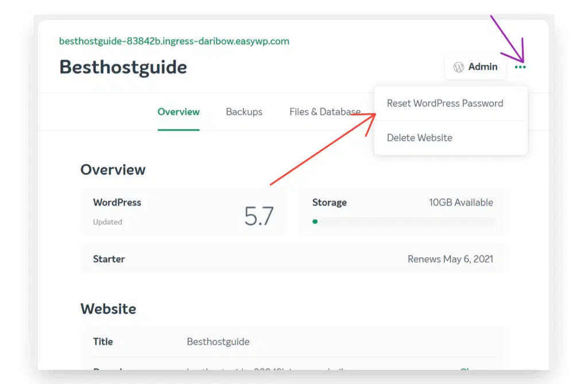Click the Updated status under WordPress

(107, 222)
